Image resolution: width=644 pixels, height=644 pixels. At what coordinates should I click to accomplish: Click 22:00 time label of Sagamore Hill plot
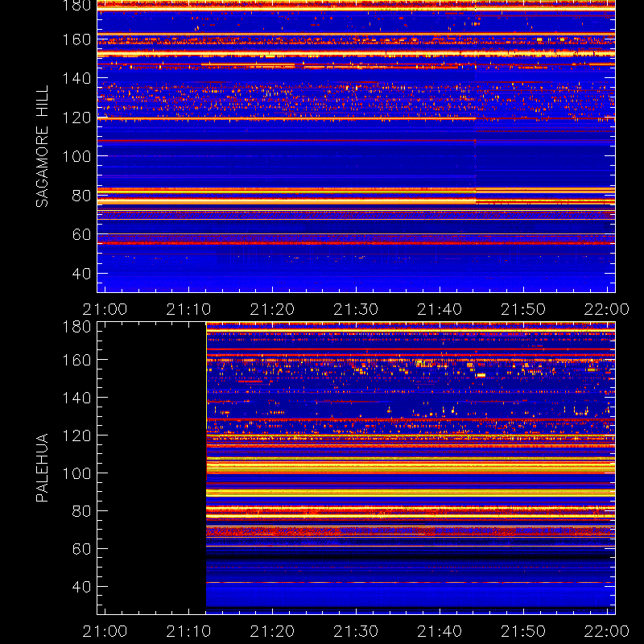607,309
